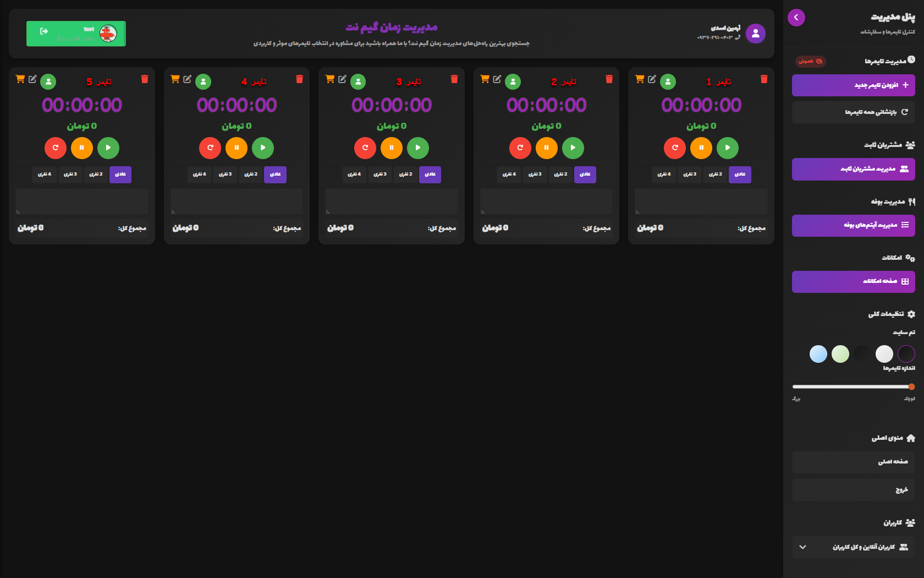The width and height of the screenshot is (924, 578).
Task: Collapse the sidebar with the purple chevron
Action: tap(796, 18)
